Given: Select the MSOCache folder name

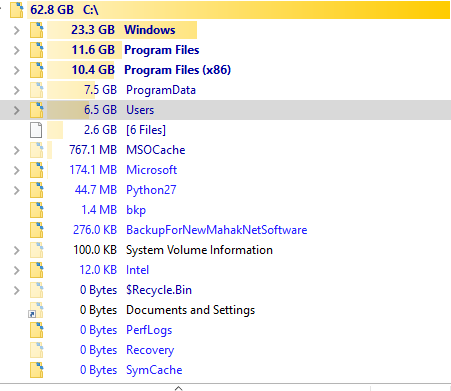Looking at the screenshot, I should click(155, 150).
